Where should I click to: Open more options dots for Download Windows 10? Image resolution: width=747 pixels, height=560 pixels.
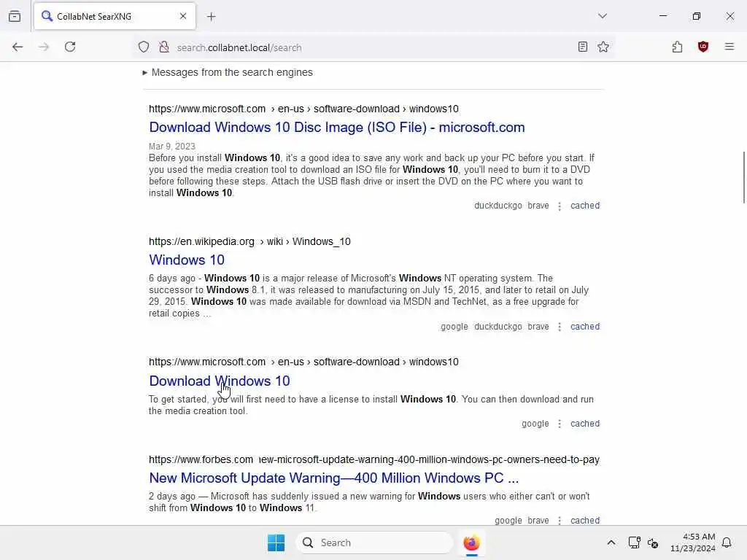pos(560,424)
